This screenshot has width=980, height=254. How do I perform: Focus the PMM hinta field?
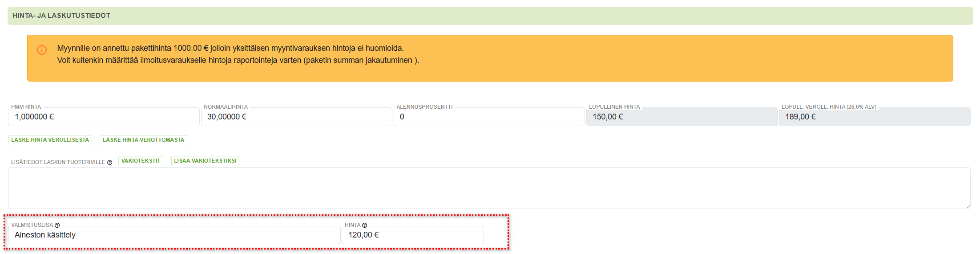click(103, 117)
